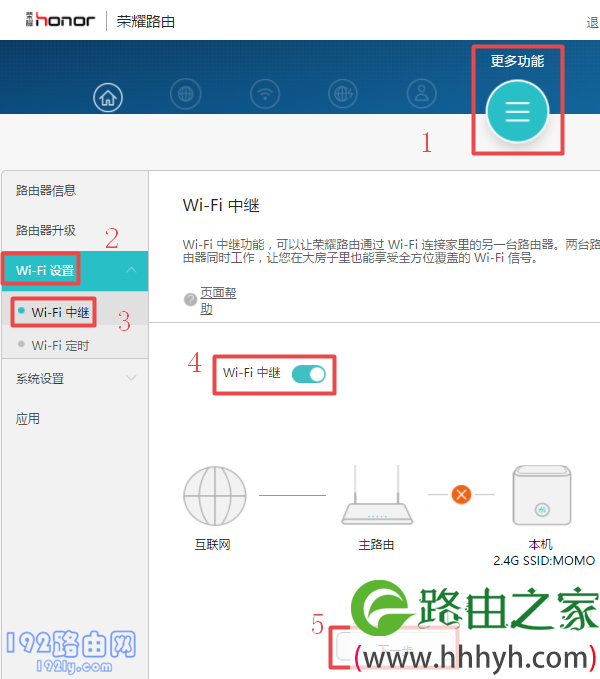Open the user/device management icon

click(x=422, y=94)
